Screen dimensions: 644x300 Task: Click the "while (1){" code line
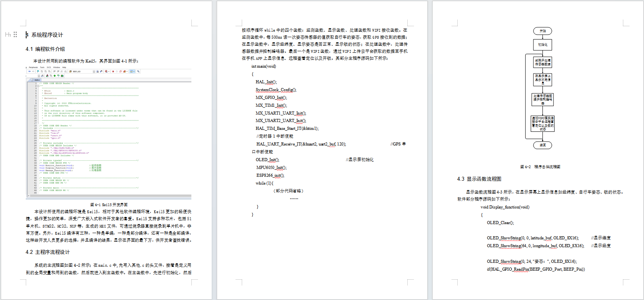click(x=264, y=183)
